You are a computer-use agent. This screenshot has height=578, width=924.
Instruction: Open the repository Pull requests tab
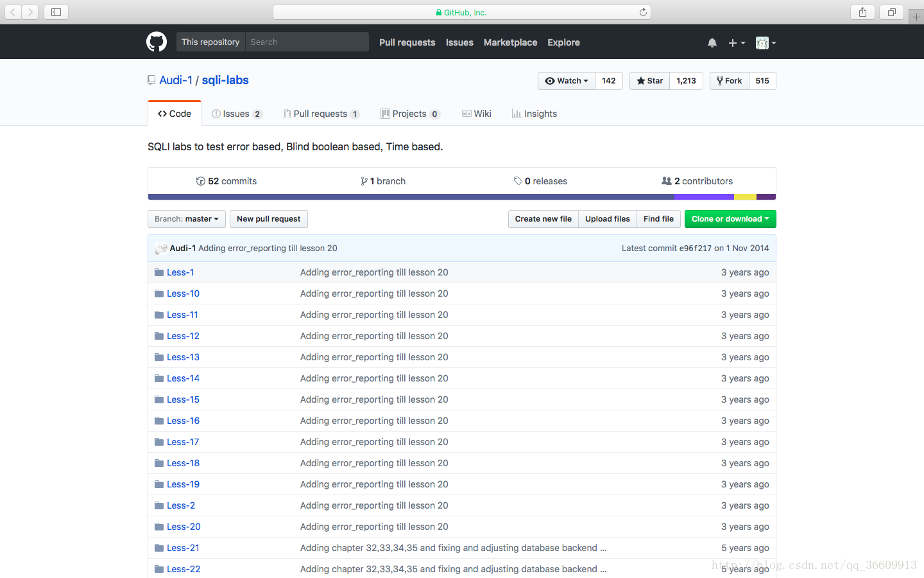point(321,114)
